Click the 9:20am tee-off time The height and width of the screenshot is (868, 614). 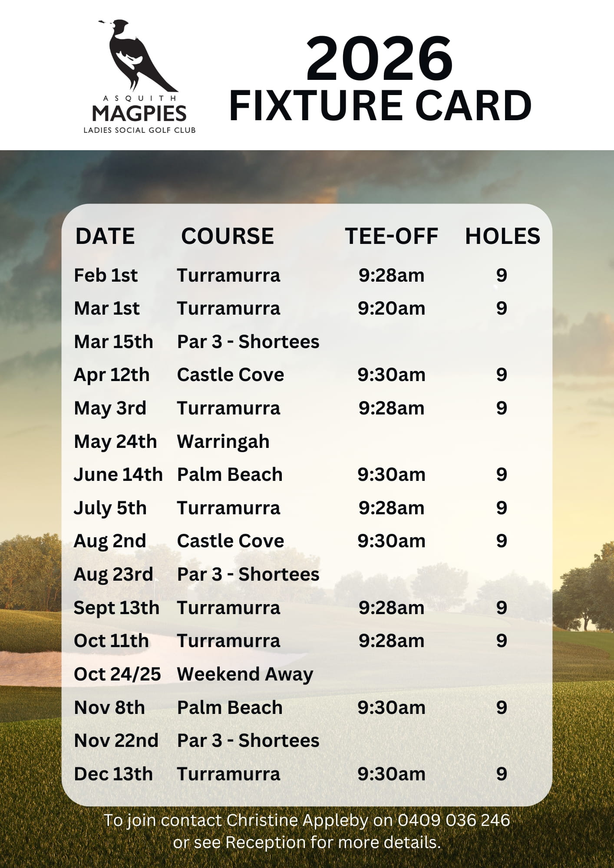391,309
